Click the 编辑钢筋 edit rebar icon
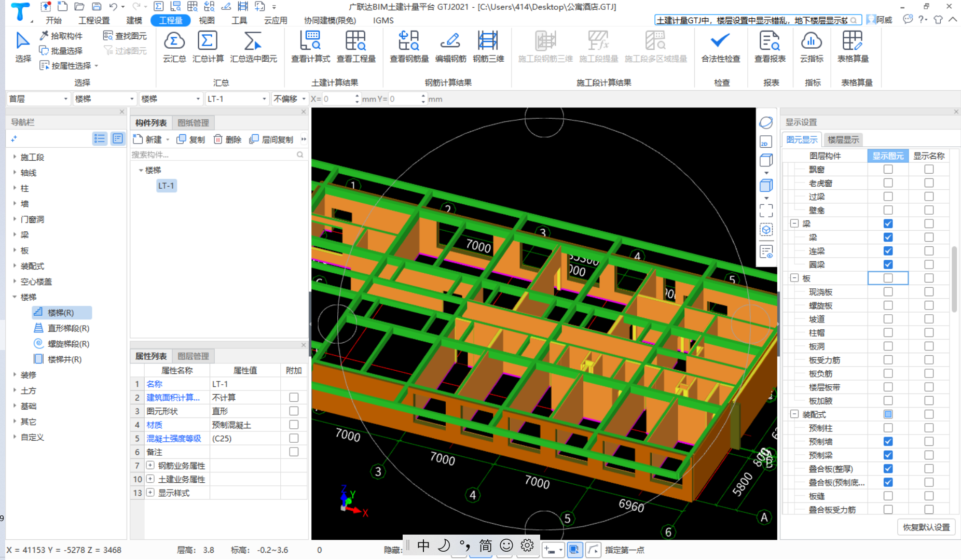 click(x=450, y=41)
